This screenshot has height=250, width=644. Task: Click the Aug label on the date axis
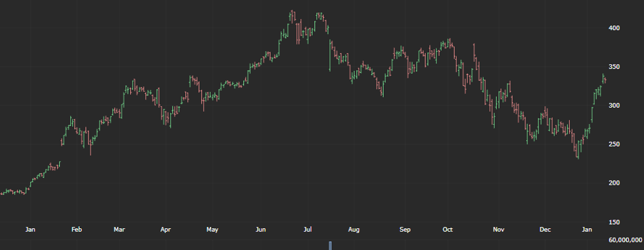[x=354, y=230]
